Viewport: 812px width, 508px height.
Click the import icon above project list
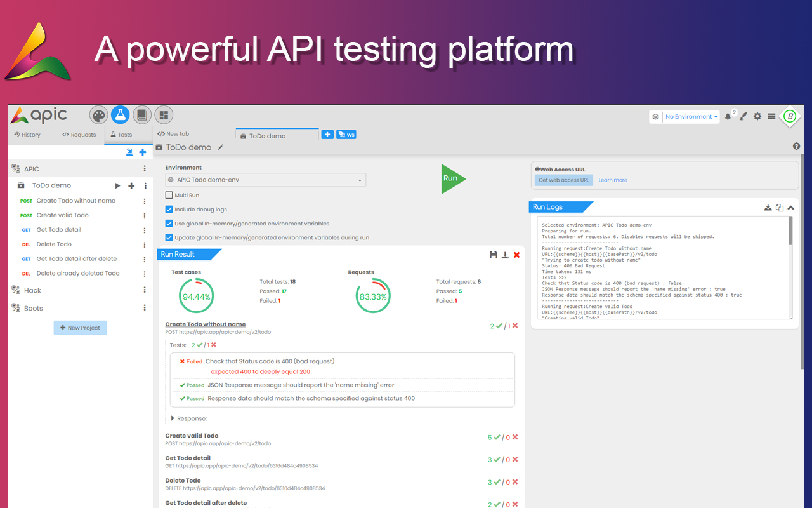pyautogui.click(x=129, y=152)
